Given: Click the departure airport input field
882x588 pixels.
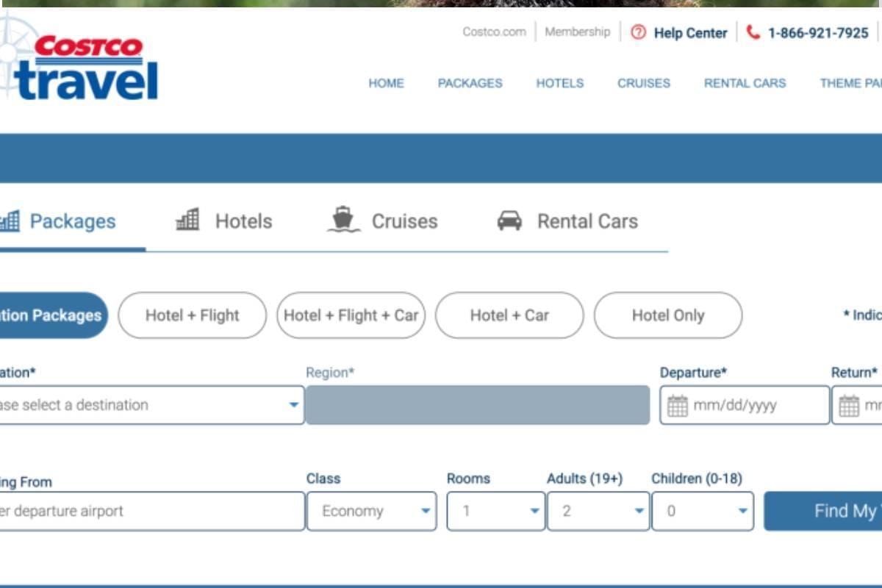Looking at the screenshot, I should pyautogui.click(x=152, y=511).
